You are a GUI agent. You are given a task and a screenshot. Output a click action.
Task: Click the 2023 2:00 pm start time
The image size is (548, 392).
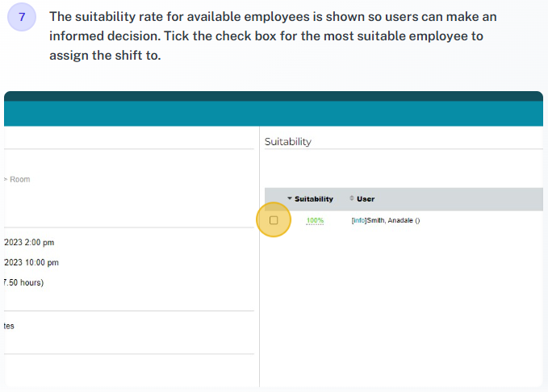coord(29,243)
